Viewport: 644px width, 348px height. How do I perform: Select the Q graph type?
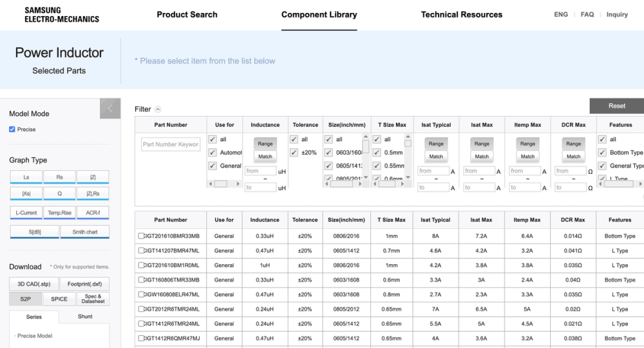(59, 193)
